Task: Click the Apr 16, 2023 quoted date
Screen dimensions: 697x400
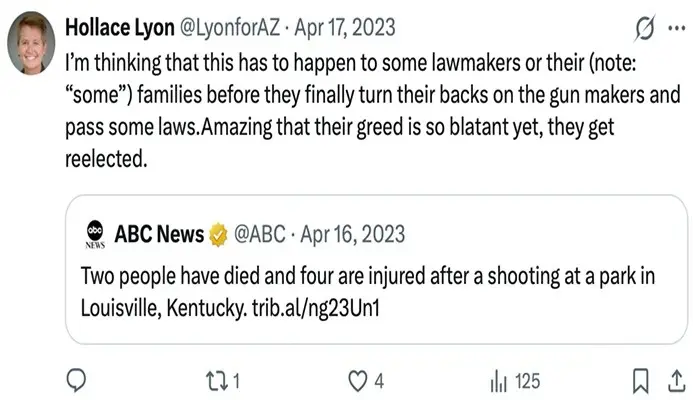Action: tap(353, 234)
